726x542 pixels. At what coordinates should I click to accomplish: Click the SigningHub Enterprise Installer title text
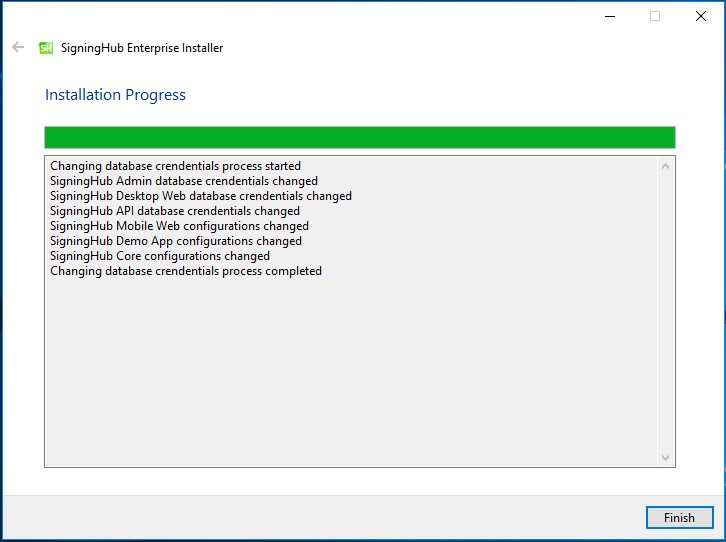point(142,48)
